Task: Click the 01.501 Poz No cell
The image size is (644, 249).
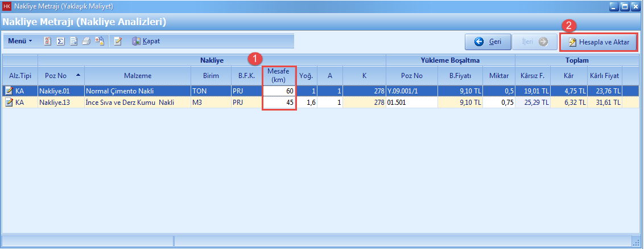Action: [411, 103]
